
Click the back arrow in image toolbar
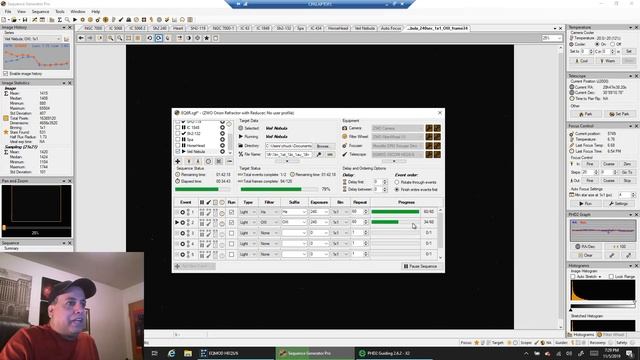click(x=81, y=38)
